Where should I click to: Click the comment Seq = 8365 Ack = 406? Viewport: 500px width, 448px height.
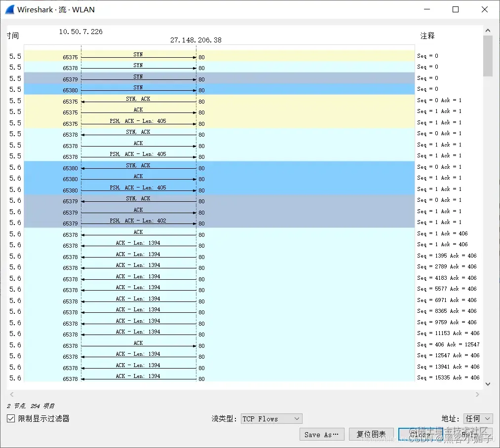point(446,311)
